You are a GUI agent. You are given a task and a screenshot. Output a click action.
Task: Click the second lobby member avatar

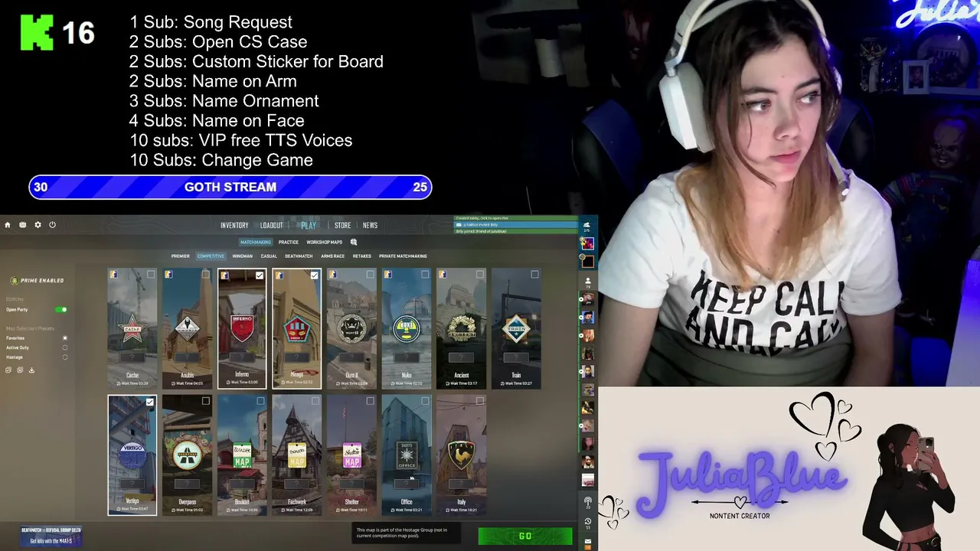587,261
